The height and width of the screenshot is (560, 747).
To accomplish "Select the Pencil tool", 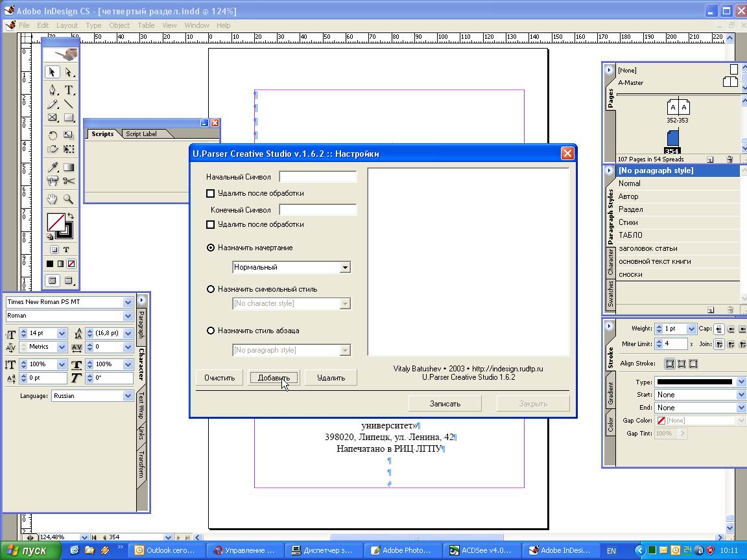I will (52, 104).
